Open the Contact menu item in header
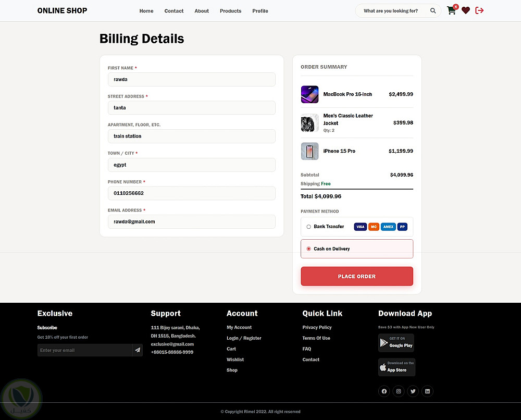The width and height of the screenshot is (521, 420). (x=174, y=11)
